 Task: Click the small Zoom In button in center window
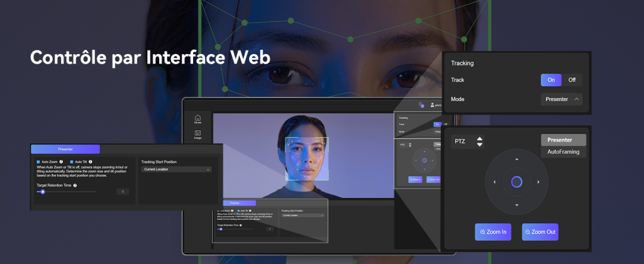[x=415, y=179]
